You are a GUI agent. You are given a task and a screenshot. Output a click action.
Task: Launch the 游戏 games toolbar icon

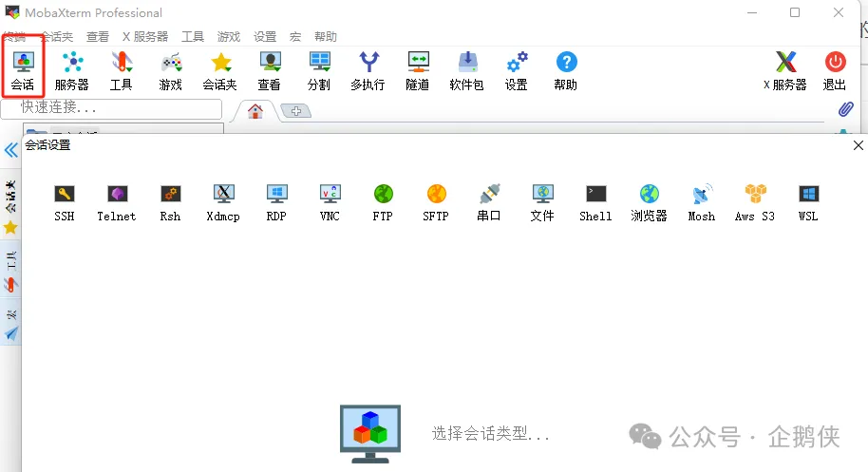(x=171, y=70)
